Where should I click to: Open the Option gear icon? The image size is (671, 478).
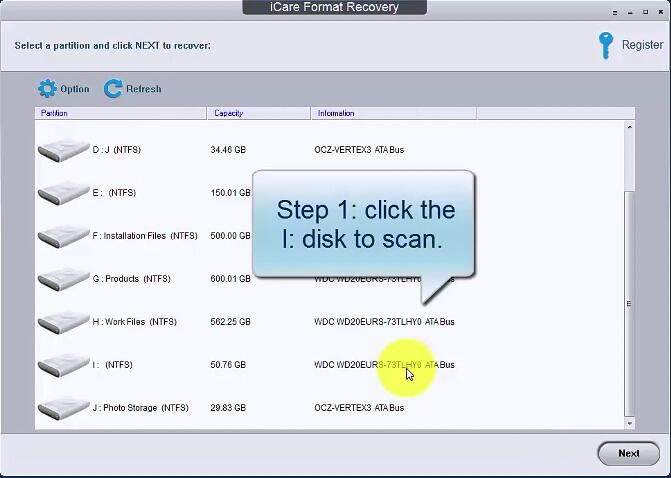coord(47,89)
